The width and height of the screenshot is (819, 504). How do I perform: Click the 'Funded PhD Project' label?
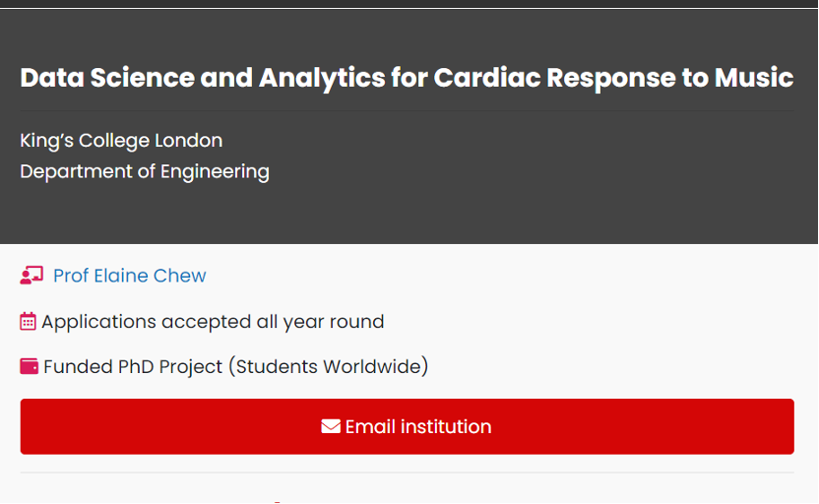point(133,367)
